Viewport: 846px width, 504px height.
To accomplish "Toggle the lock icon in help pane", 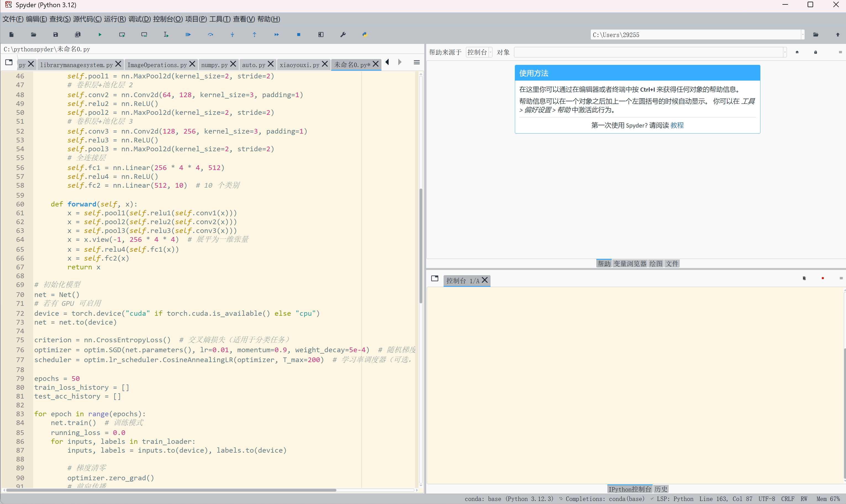I will [x=815, y=52].
